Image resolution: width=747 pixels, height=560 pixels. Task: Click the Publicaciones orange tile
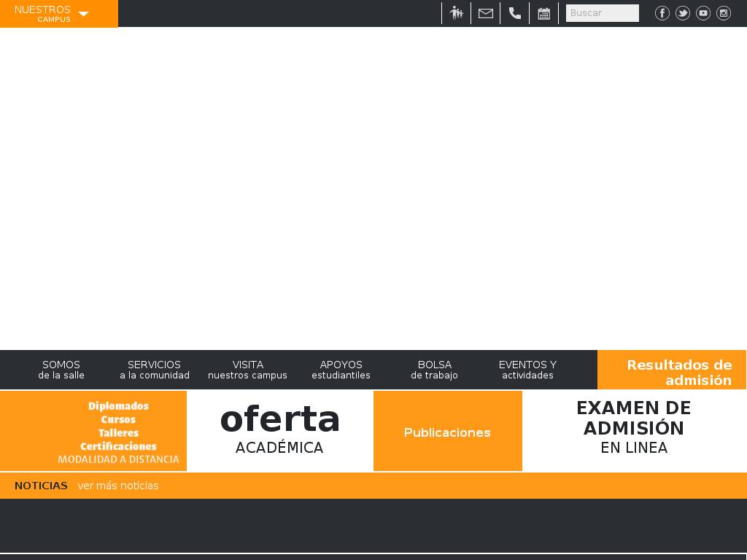tap(447, 432)
